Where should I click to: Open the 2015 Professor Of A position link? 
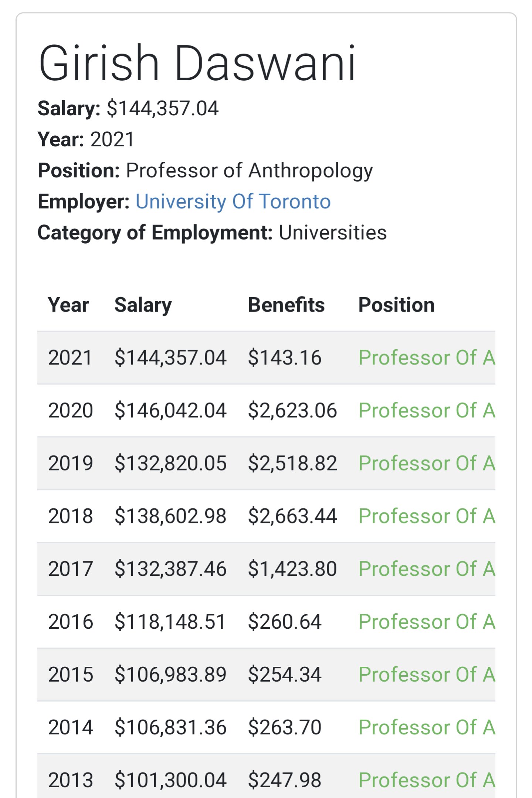[x=427, y=675]
